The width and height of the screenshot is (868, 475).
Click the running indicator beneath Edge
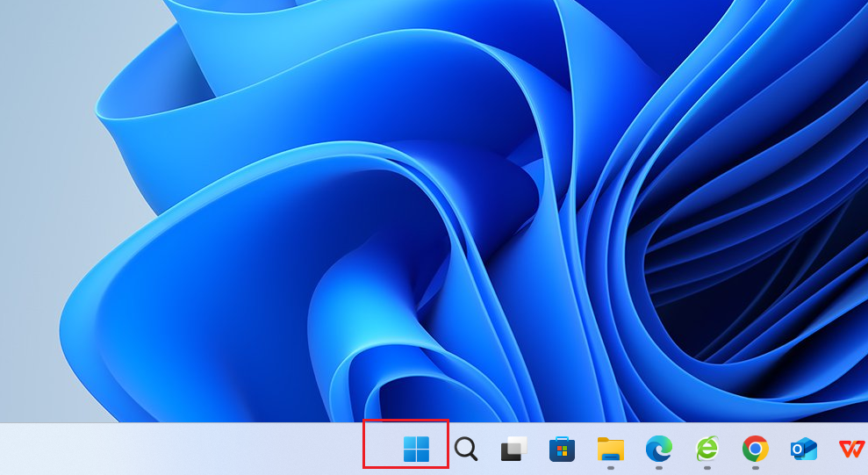click(658, 468)
